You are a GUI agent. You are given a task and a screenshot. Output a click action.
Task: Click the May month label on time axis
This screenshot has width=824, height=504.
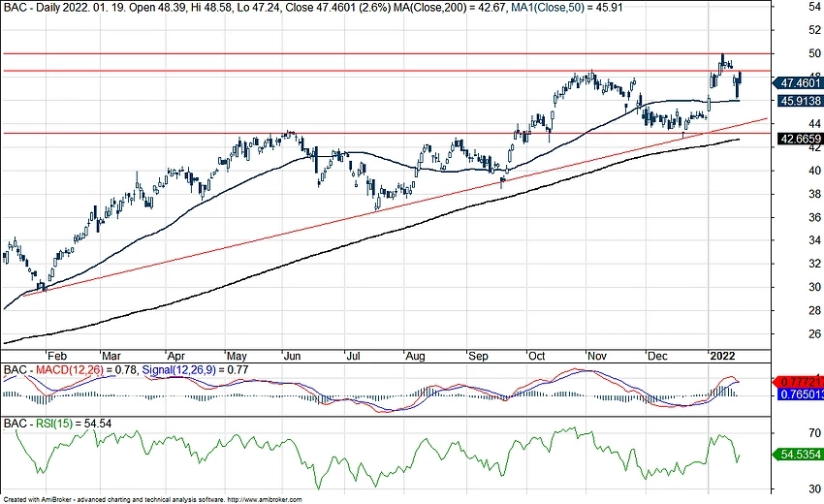[x=237, y=357]
